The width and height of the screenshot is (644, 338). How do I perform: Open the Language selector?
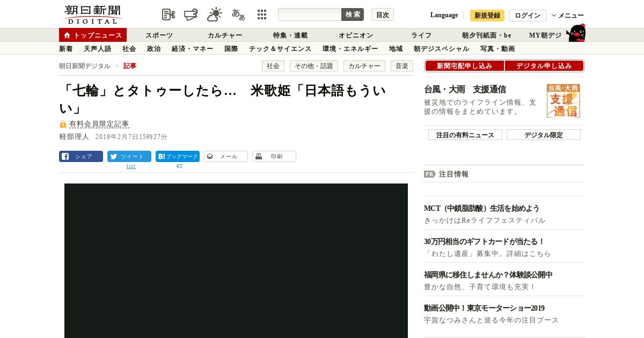444,15
